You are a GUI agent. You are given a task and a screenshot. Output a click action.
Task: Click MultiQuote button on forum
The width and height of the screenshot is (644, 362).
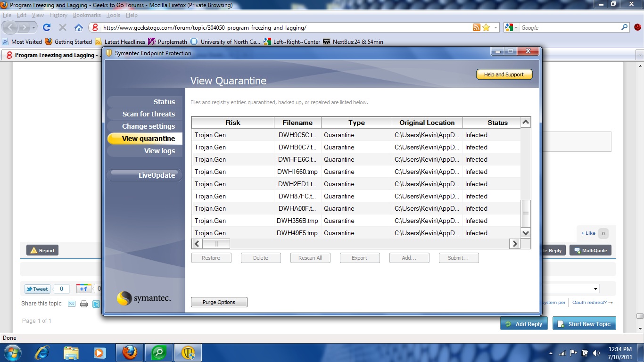pos(590,250)
